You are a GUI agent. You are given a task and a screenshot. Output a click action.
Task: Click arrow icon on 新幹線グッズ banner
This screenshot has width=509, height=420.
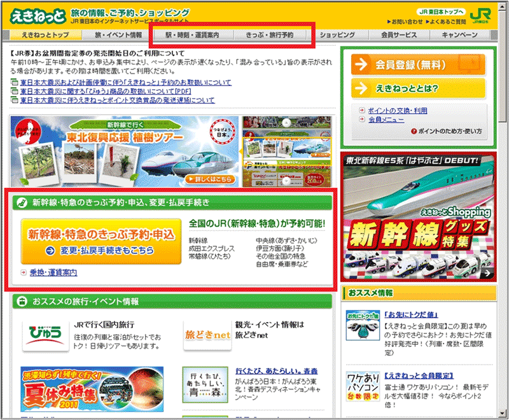click(487, 273)
